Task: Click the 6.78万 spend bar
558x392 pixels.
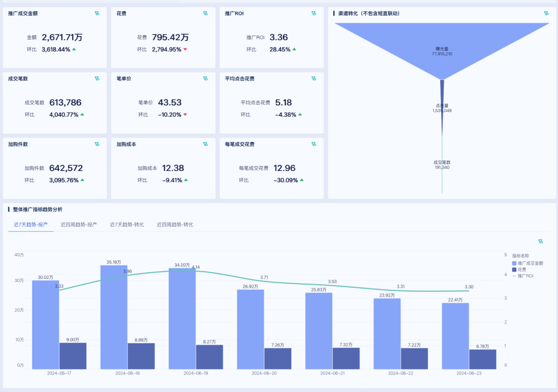Action: pos(483,359)
